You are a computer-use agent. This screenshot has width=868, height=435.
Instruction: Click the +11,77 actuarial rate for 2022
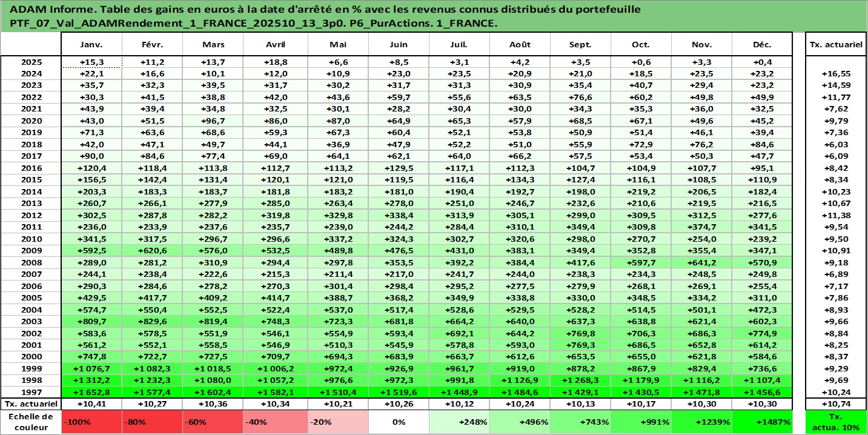[836, 97]
